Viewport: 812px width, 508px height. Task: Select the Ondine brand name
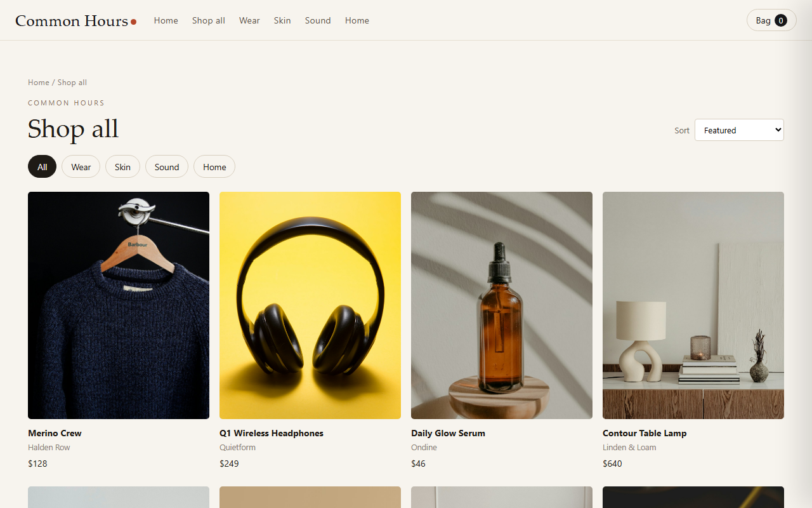(x=424, y=448)
